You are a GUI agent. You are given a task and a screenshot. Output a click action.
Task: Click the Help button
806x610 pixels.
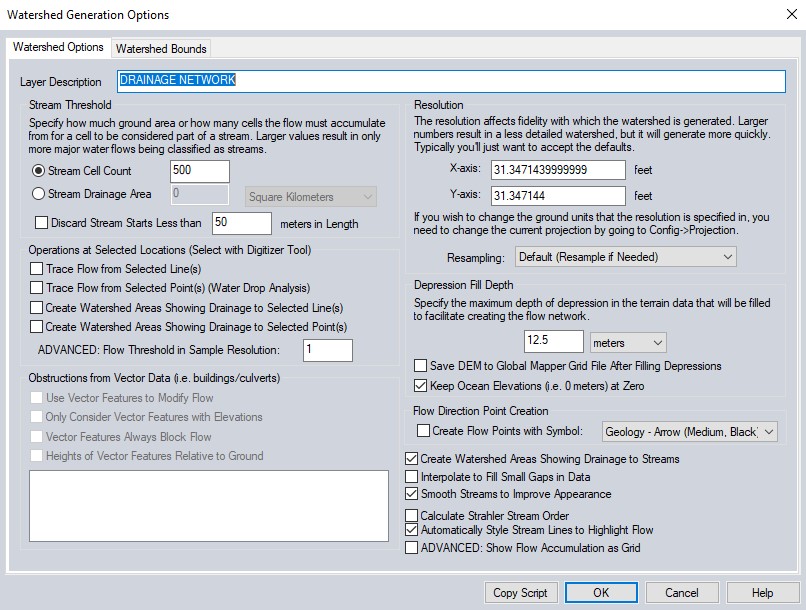[x=762, y=592]
